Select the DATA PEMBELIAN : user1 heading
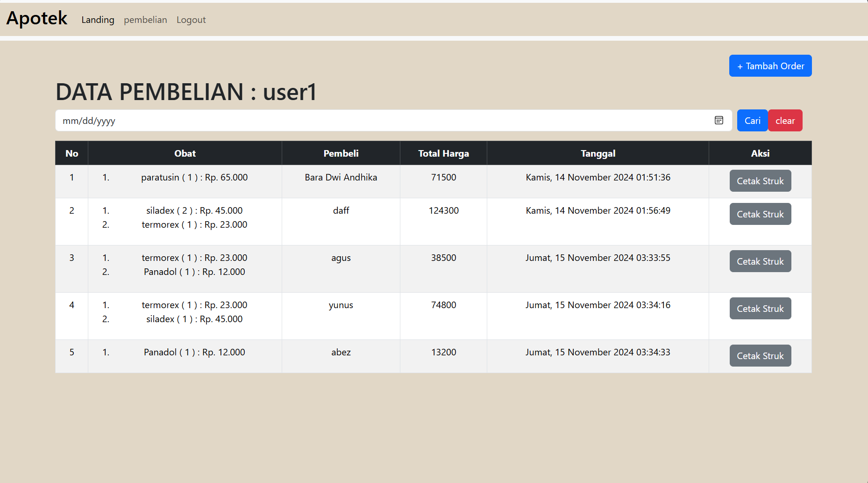This screenshot has width=868, height=483. click(x=186, y=92)
